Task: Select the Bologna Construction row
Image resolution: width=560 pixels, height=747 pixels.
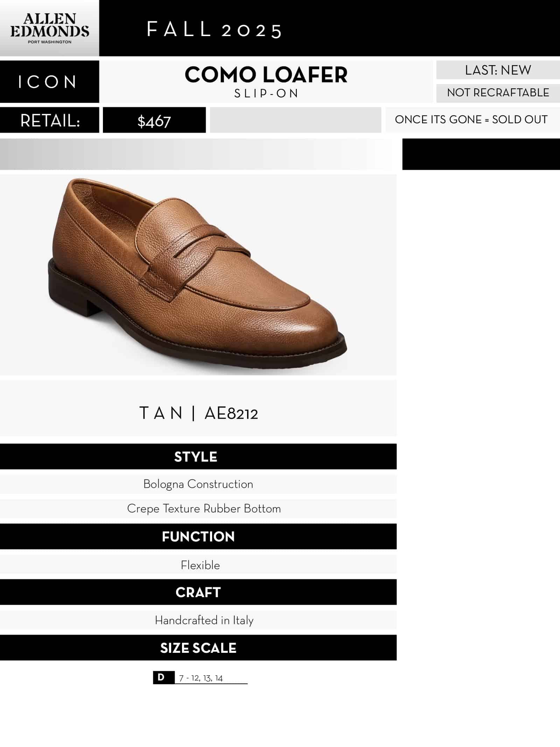Action: click(x=198, y=484)
